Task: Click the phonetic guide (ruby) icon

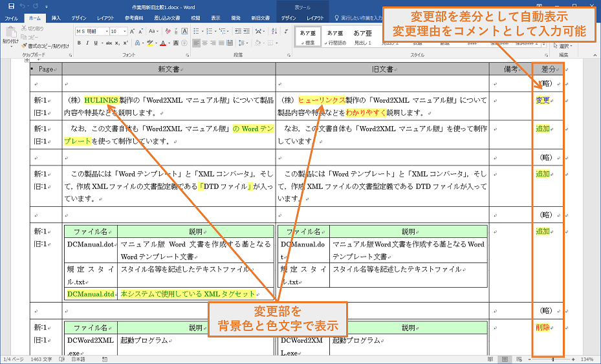Action: tap(177, 31)
